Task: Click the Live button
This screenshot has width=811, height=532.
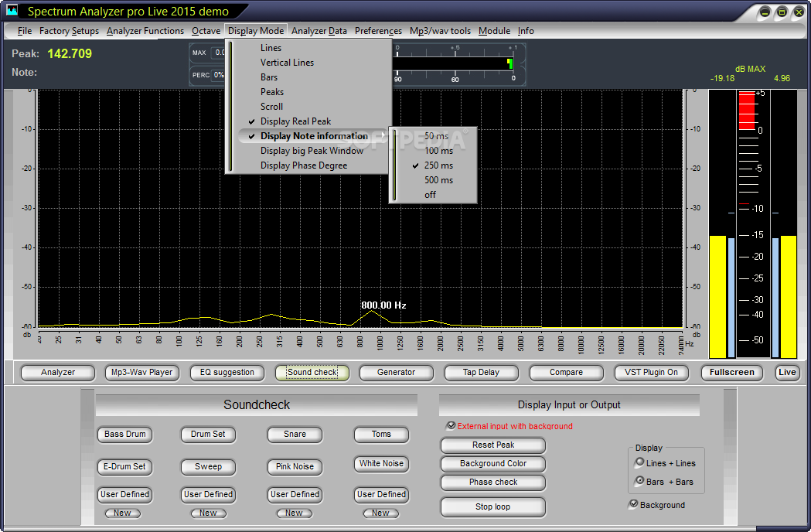Action: 787,372
